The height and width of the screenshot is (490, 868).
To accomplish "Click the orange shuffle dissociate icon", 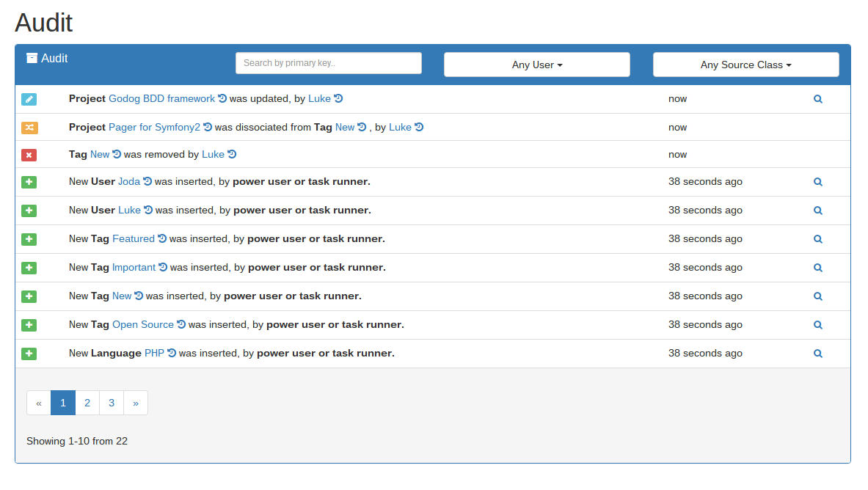I will coord(29,128).
